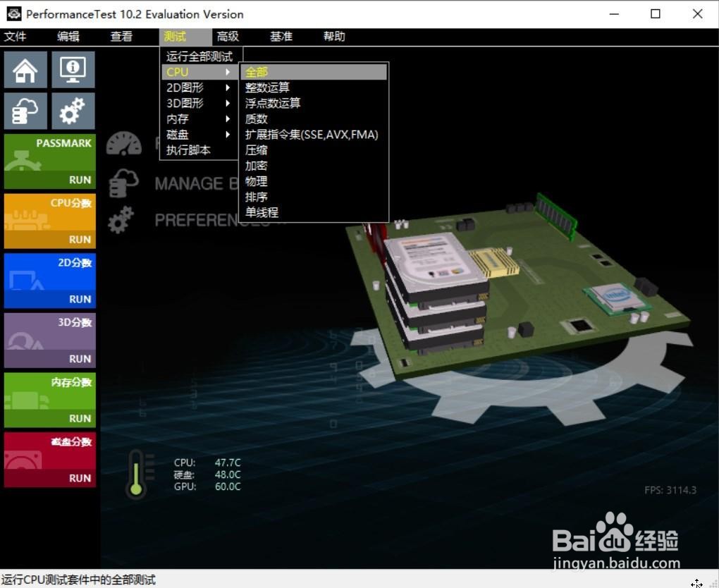This screenshot has height=588, width=719.
Task: Select 单线程 CPU test
Action: click(314, 212)
